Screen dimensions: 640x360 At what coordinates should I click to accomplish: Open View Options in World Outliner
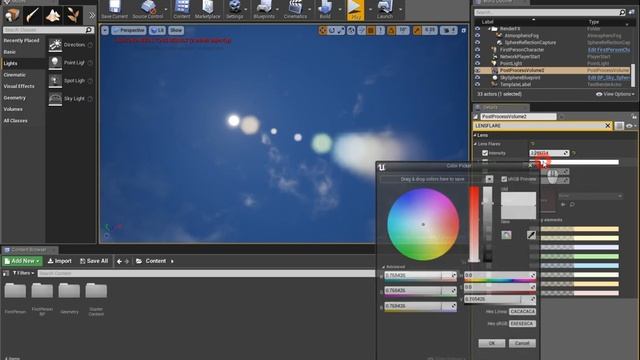[616, 94]
